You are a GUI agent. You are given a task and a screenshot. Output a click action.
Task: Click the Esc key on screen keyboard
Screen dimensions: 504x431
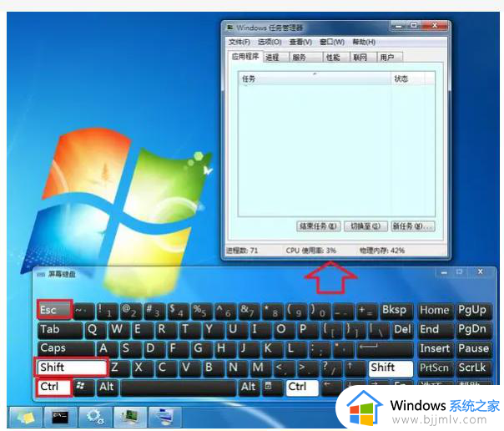[54, 310]
